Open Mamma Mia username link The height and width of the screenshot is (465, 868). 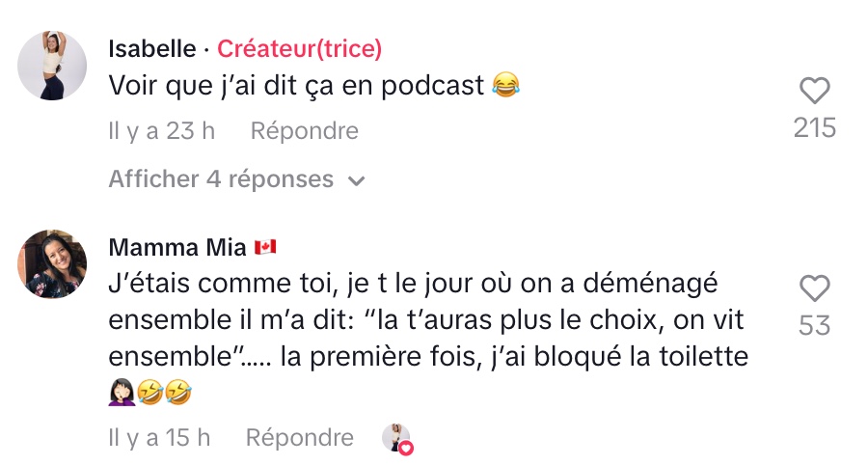[177, 247]
